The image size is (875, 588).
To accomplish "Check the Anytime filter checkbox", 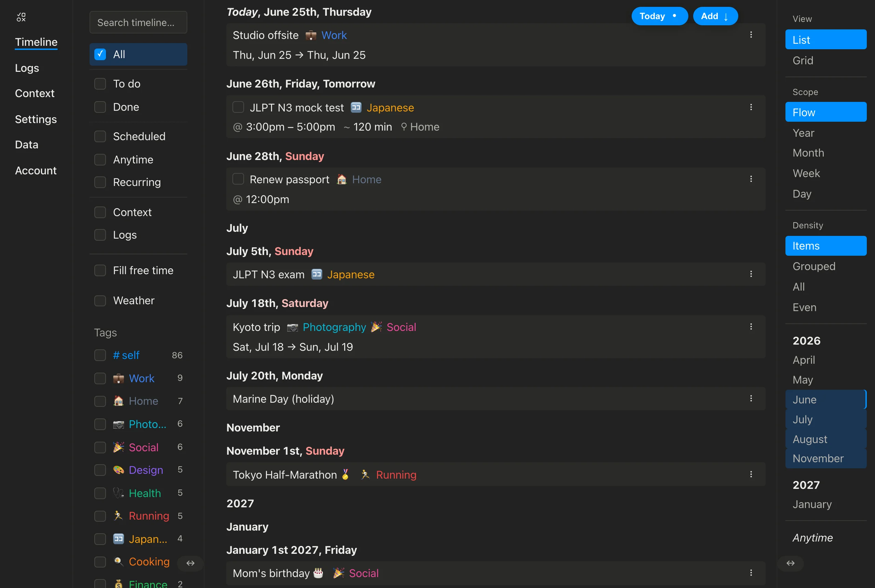I will (100, 159).
